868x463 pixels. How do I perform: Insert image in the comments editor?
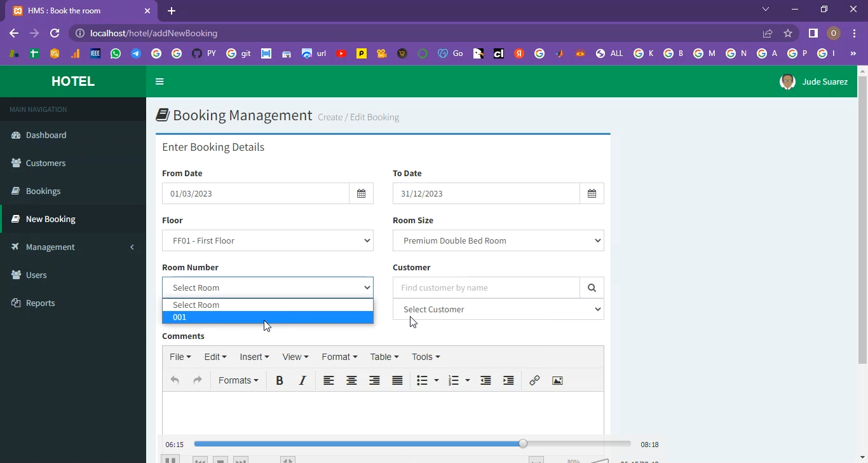click(x=557, y=380)
